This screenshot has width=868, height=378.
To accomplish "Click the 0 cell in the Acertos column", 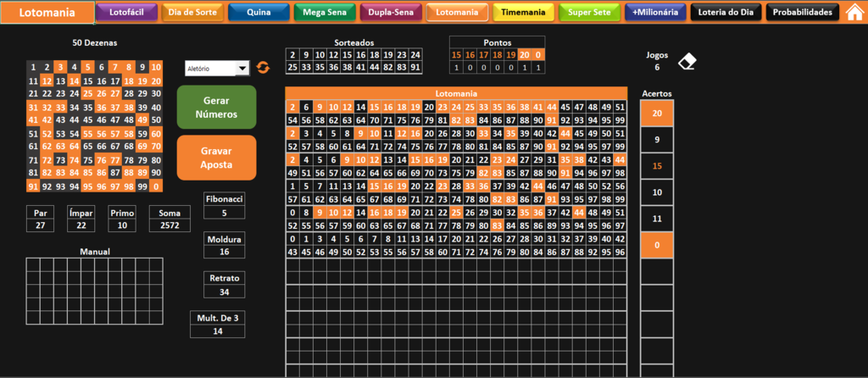I will click(657, 245).
